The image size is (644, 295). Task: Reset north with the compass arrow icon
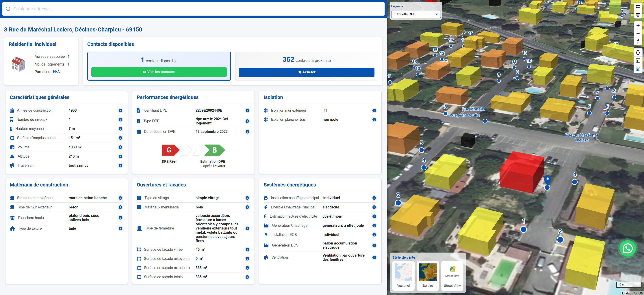638,40
